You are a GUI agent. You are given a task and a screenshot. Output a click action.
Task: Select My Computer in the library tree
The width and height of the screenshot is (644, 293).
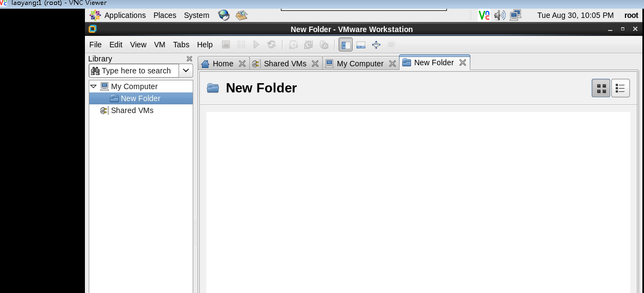(134, 86)
